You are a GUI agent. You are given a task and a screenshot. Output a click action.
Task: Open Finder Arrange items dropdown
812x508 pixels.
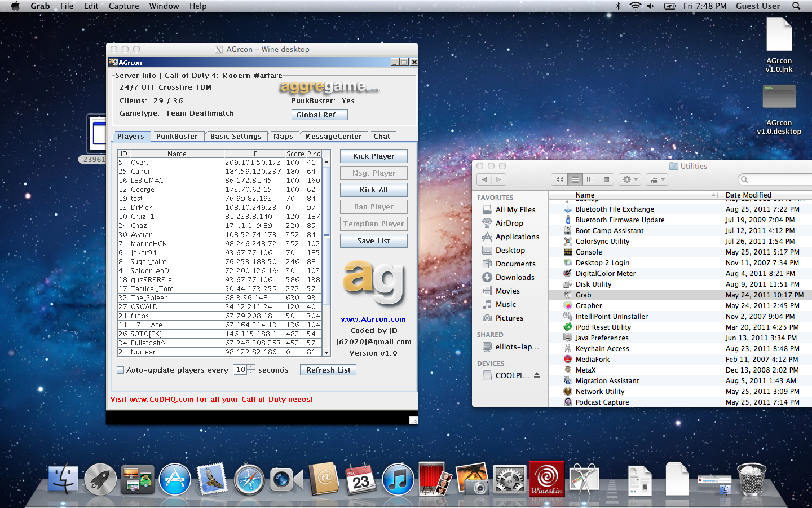(656, 179)
